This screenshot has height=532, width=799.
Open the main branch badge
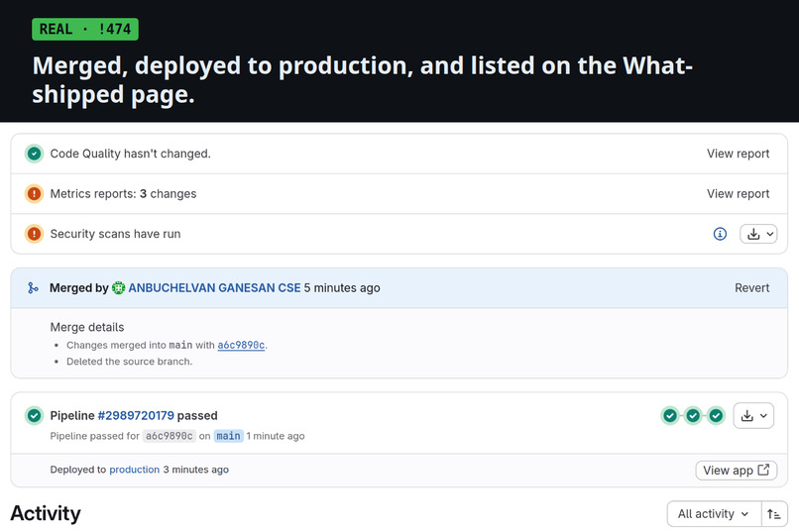pyautogui.click(x=228, y=436)
